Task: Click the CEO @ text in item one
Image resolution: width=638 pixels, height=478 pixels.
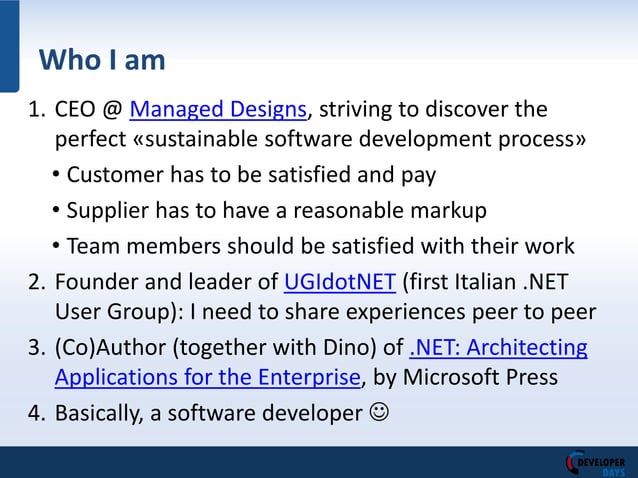Action: (x=89, y=109)
